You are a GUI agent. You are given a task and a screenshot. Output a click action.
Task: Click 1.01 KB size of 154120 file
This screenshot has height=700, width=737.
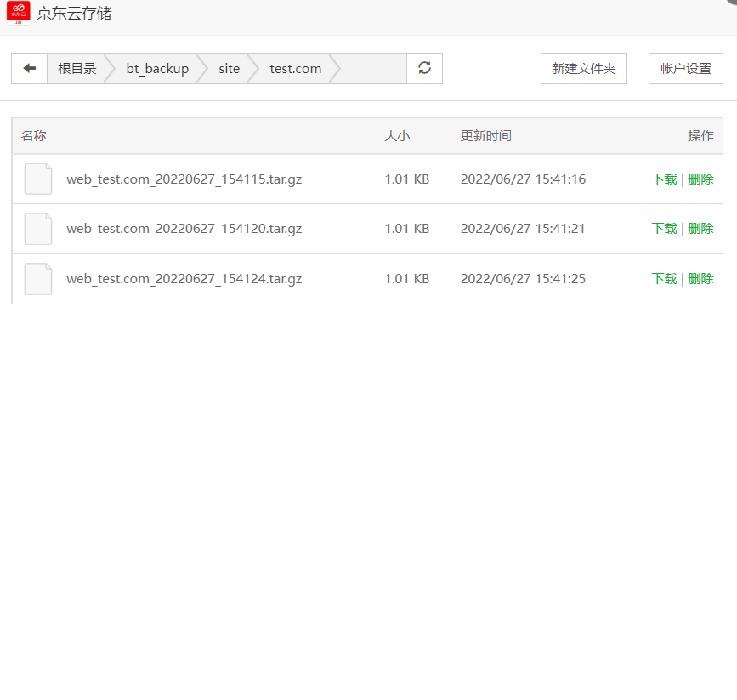407,229
